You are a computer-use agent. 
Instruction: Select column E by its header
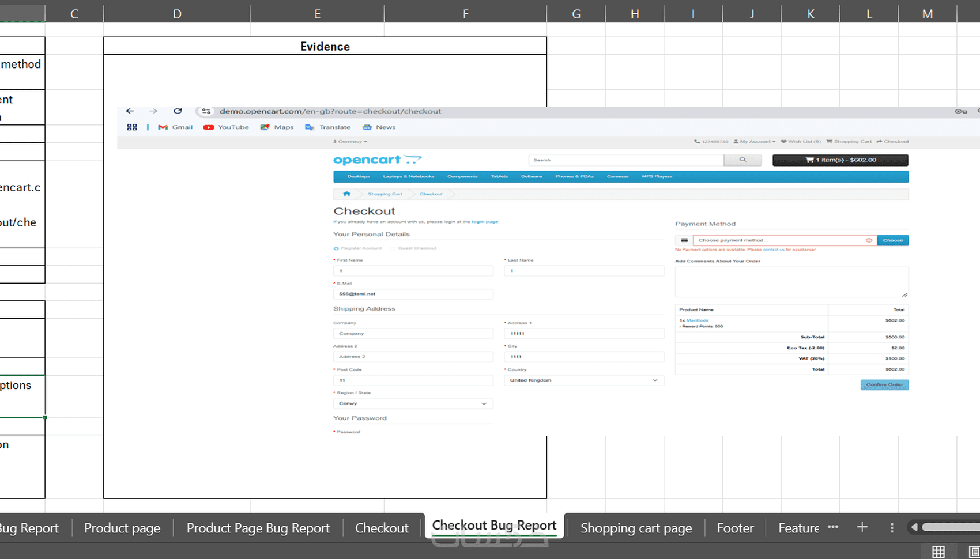click(x=317, y=14)
